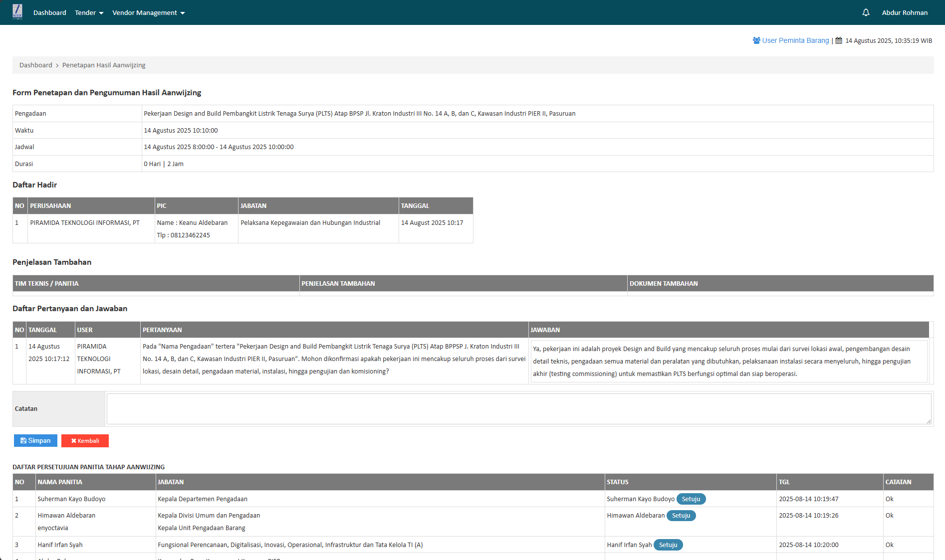Click the calendar icon beside the date
Viewport: 945px width, 560px height.
pos(839,41)
